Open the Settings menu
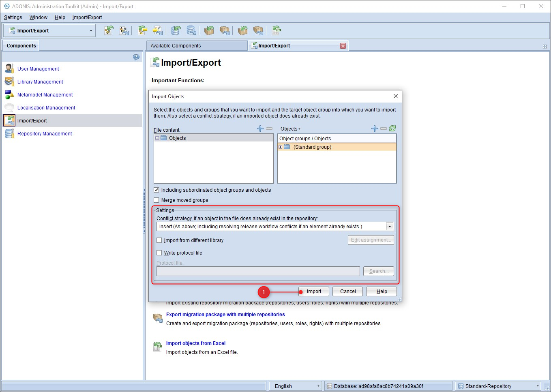The width and height of the screenshot is (551, 392). (13, 17)
